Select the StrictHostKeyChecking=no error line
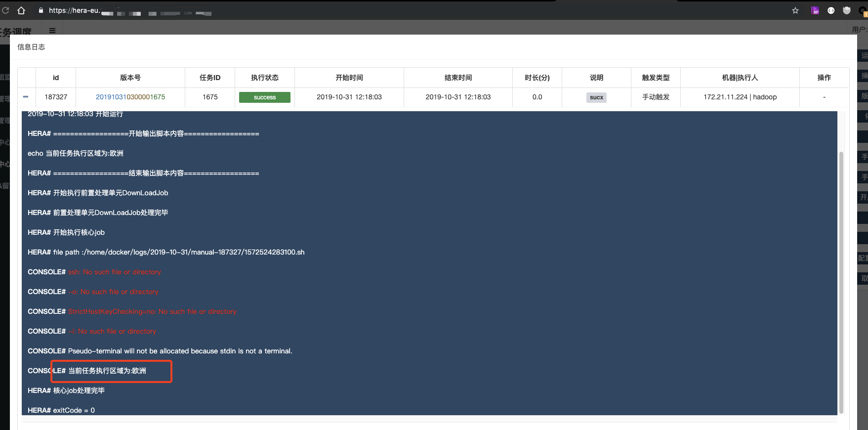 click(132, 311)
